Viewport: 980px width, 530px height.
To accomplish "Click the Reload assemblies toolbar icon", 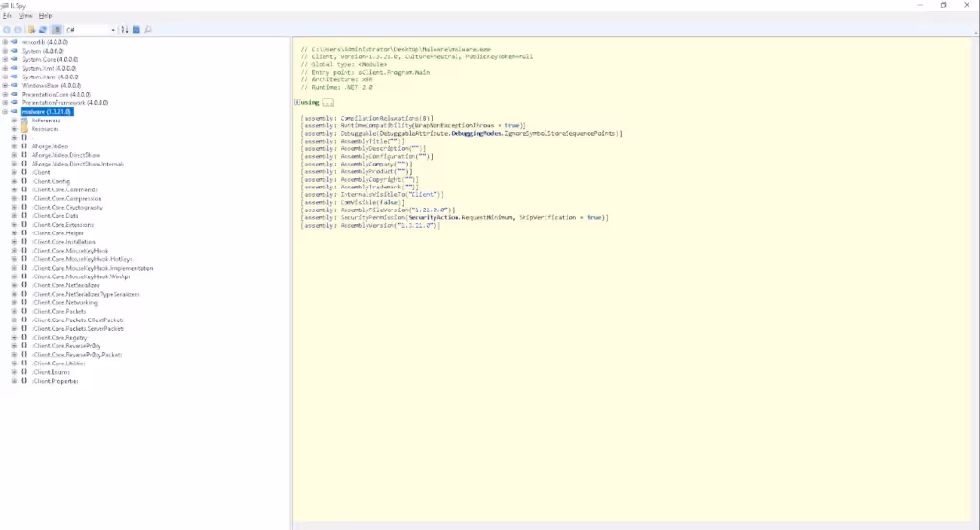I will (42, 30).
